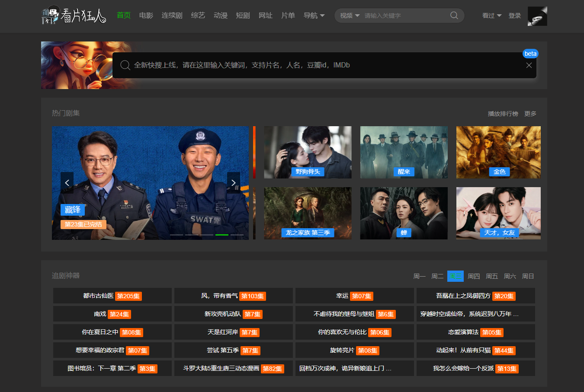The image size is (584, 392).
Task: Open the 网址 nav tab
Action: click(x=266, y=16)
